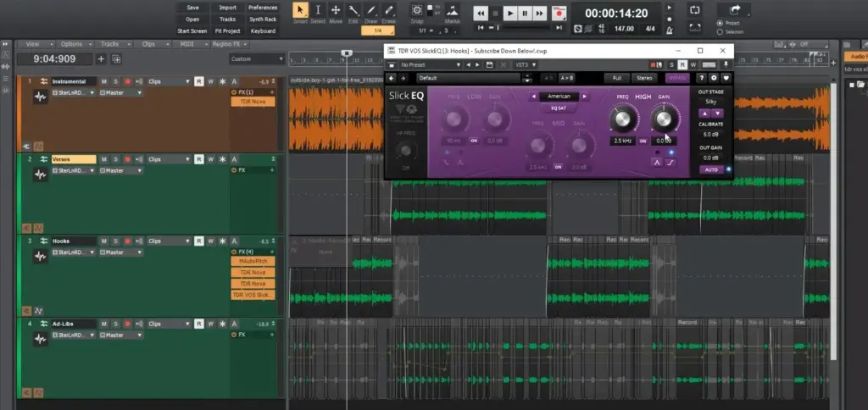868x410 pixels.
Task: Pin the SlickEQ plugin window
Action: click(726, 64)
